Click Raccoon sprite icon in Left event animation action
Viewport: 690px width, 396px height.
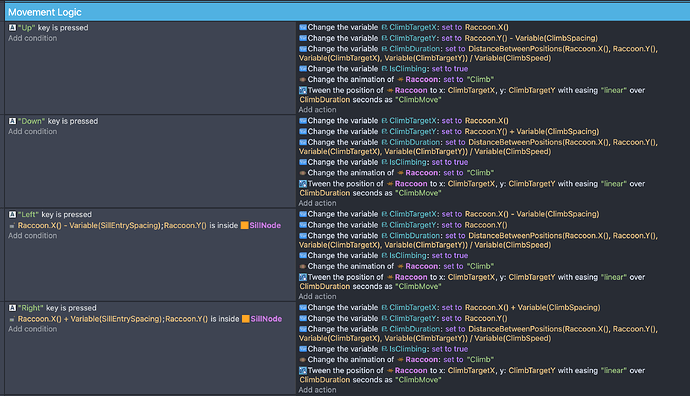click(x=400, y=267)
